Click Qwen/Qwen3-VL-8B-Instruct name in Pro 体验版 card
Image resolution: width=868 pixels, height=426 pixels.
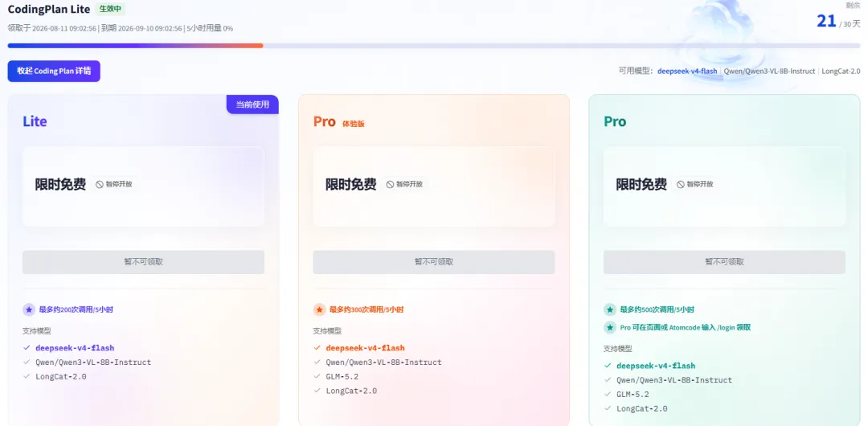click(383, 363)
